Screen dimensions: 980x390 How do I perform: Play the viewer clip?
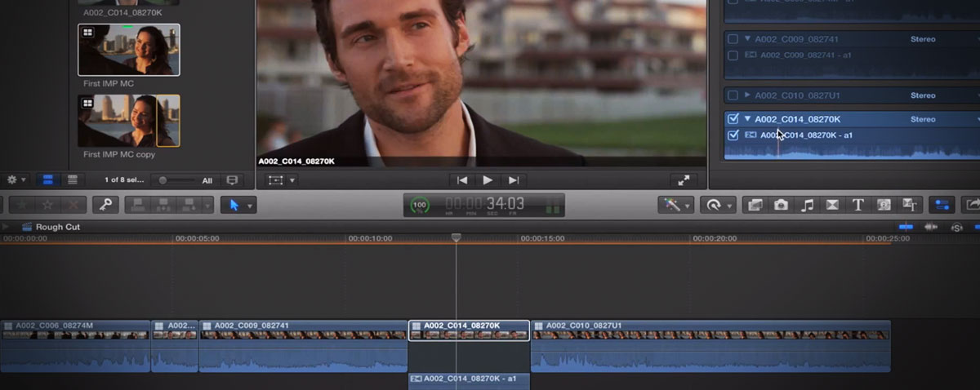point(488,180)
